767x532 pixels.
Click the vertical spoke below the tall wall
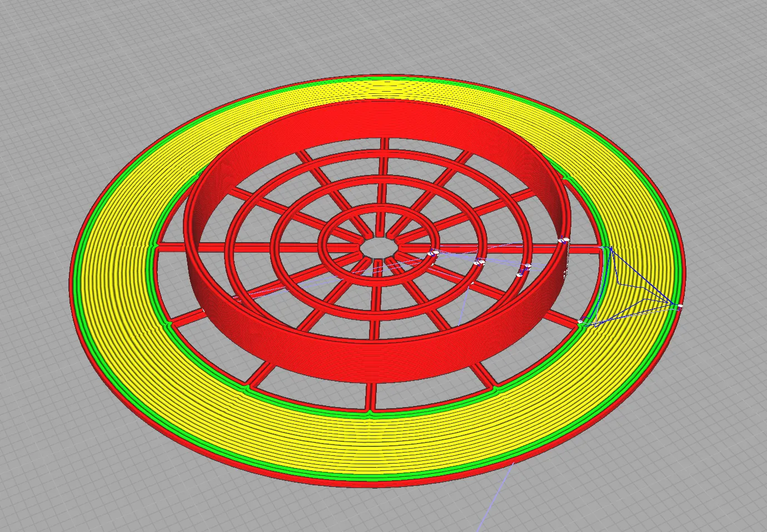[x=371, y=393]
